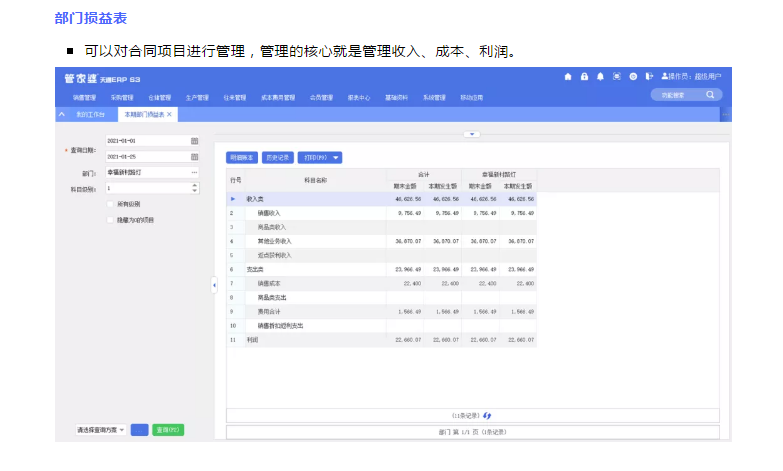Click the green 查询 button
783x471 pixels.
point(168,430)
